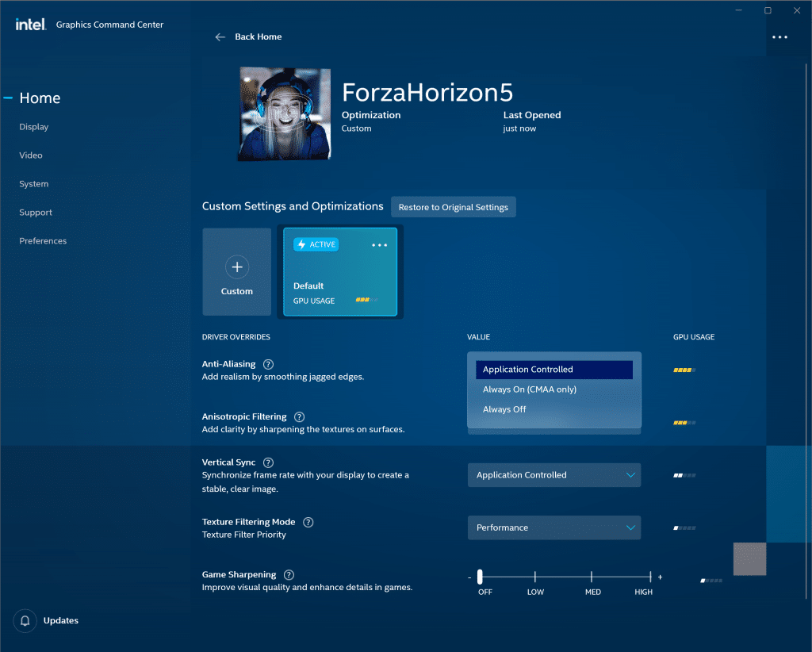
Task: Click the plus icon of Game Sharpening
Action: point(661,577)
